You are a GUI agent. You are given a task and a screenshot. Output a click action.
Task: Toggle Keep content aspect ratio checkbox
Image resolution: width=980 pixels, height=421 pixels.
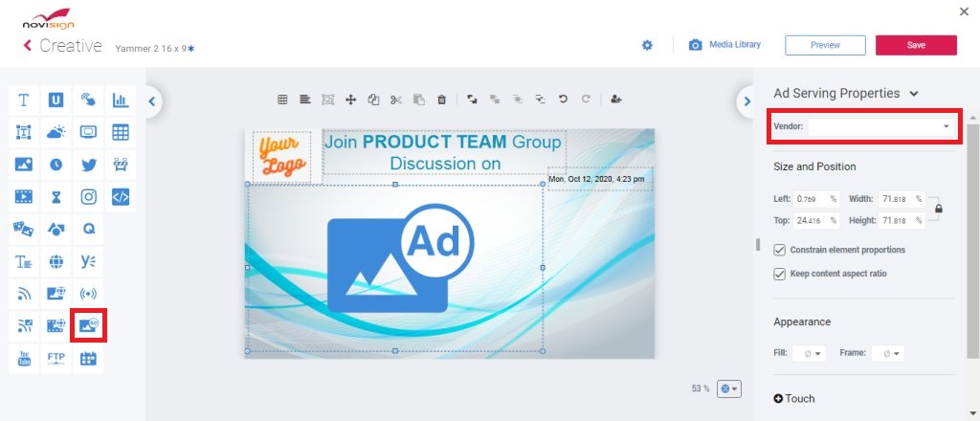point(779,274)
